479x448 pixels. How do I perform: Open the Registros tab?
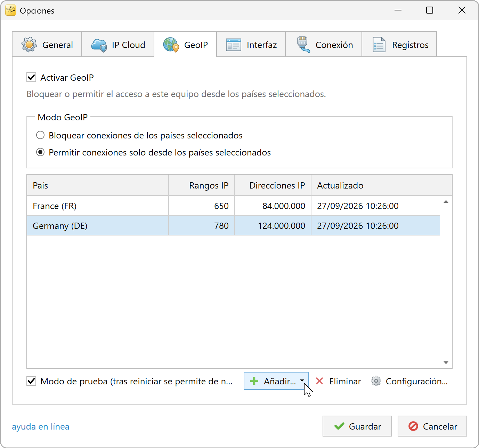399,45
